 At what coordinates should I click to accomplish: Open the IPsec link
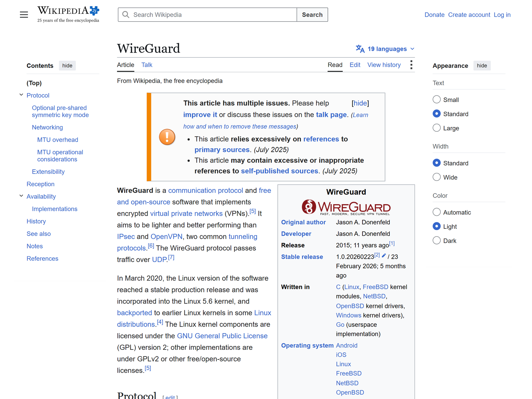(x=126, y=236)
